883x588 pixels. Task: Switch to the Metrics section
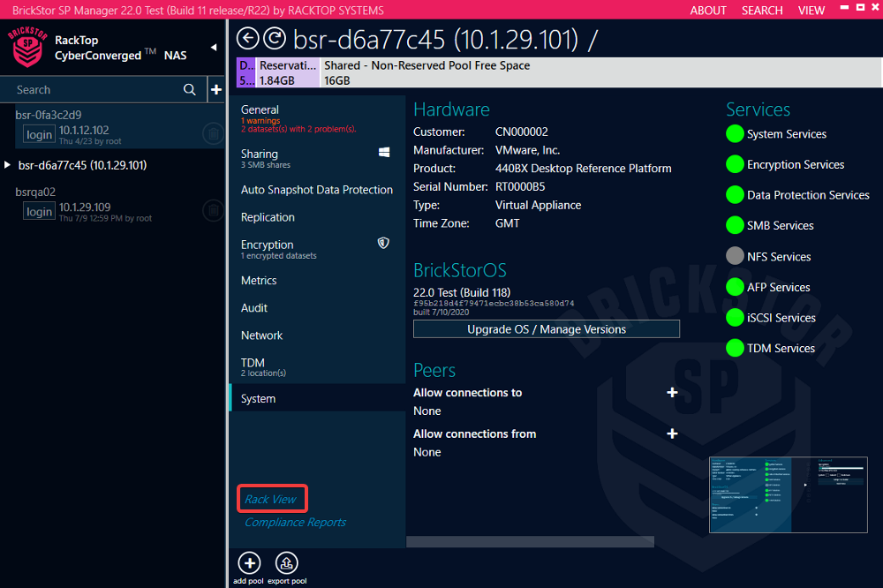point(259,280)
